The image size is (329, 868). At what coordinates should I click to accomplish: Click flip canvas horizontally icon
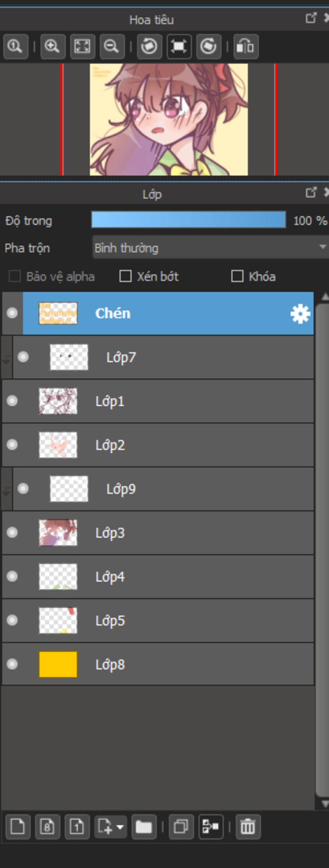point(246,46)
